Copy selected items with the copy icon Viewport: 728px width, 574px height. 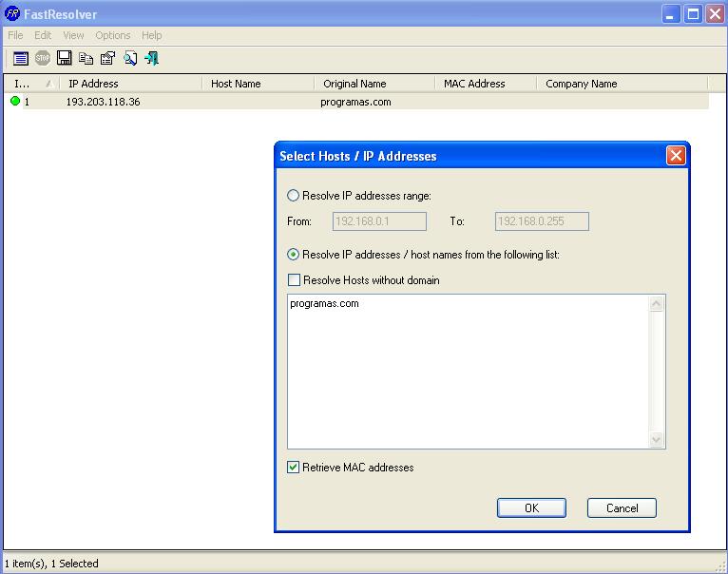86,59
